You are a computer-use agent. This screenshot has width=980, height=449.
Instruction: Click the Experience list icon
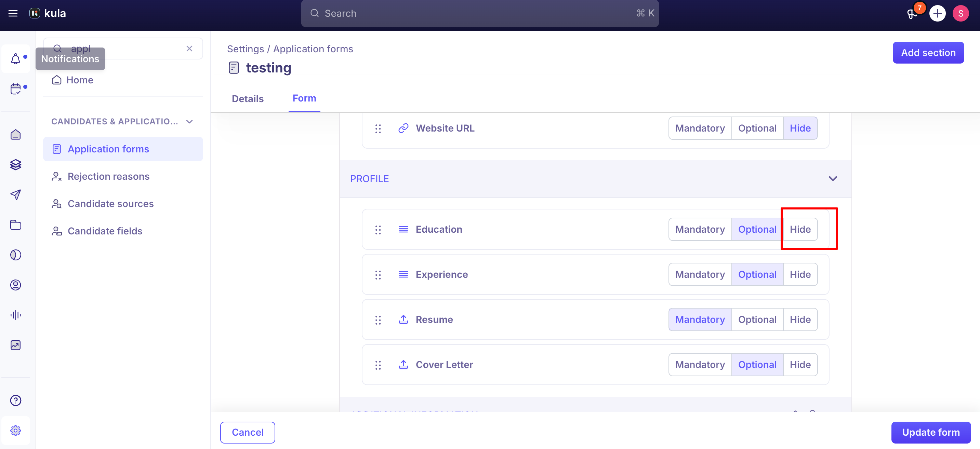coord(403,274)
